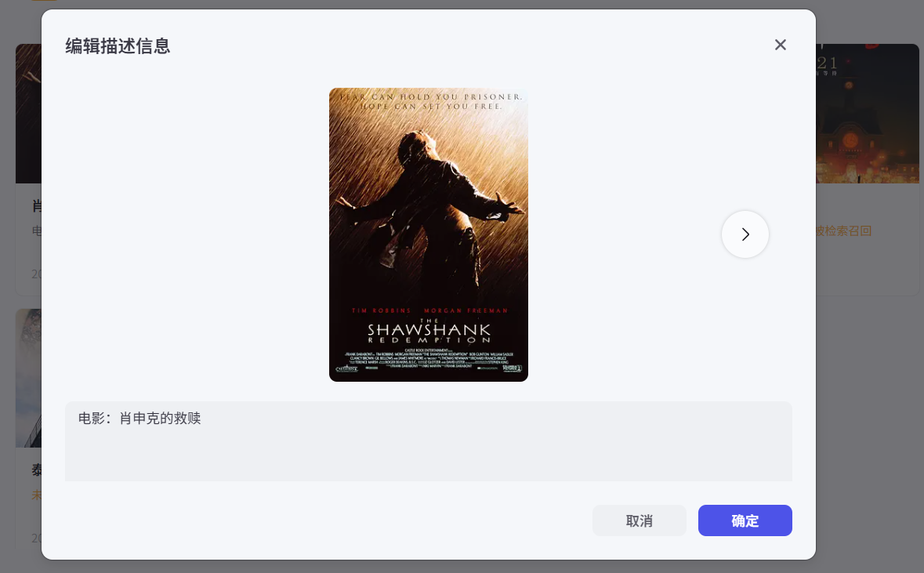
Task: Confirm with the 确定 button
Action: click(745, 520)
